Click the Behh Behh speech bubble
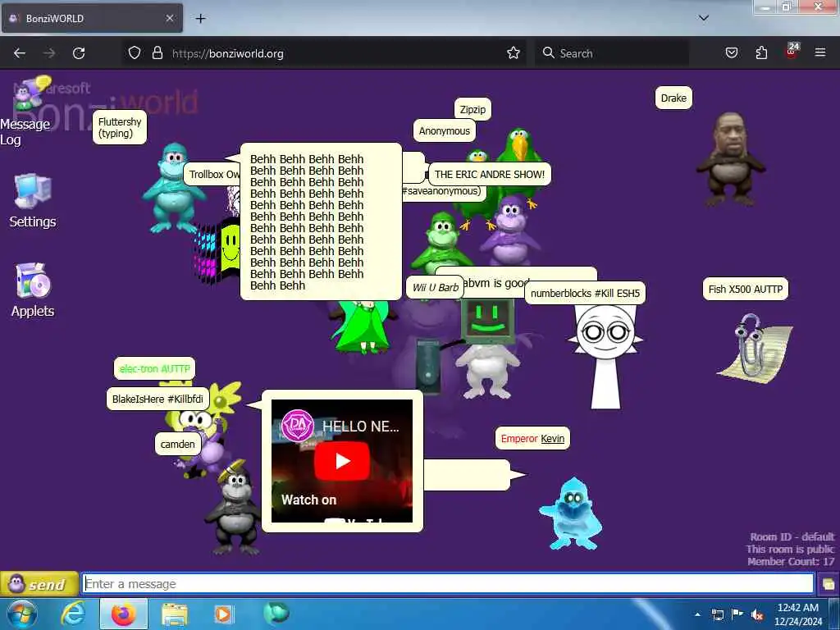The height and width of the screenshot is (630, 840). pyautogui.click(x=321, y=221)
